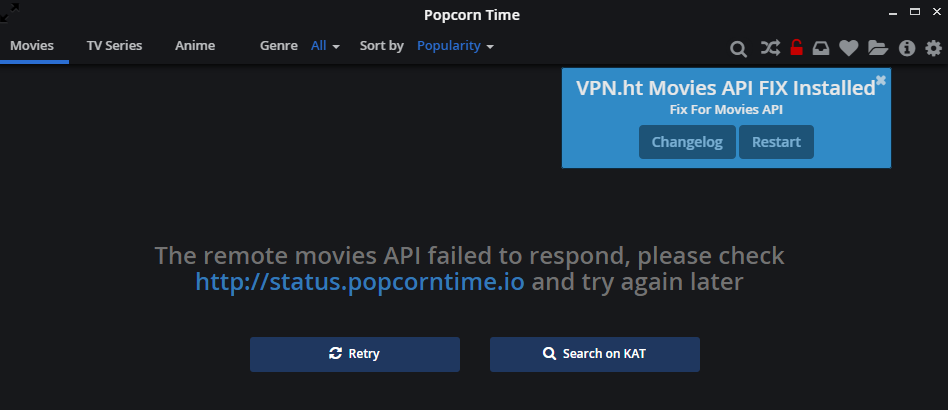
Task: Switch to the Anime tab
Action: (x=193, y=46)
